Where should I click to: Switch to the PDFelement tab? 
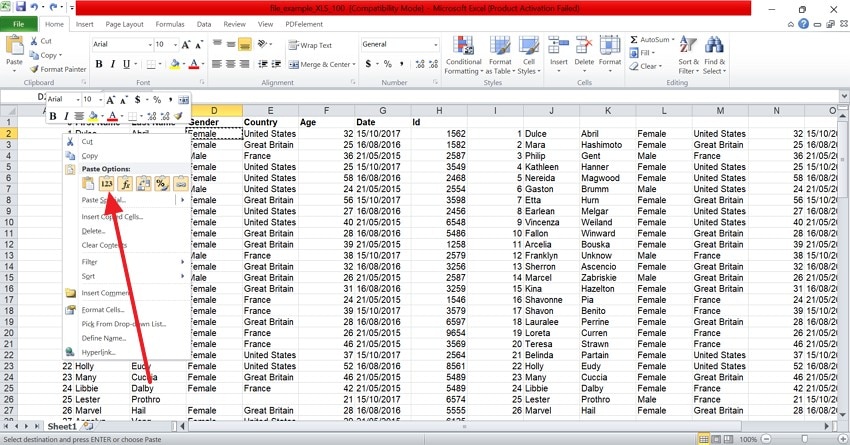[304, 24]
